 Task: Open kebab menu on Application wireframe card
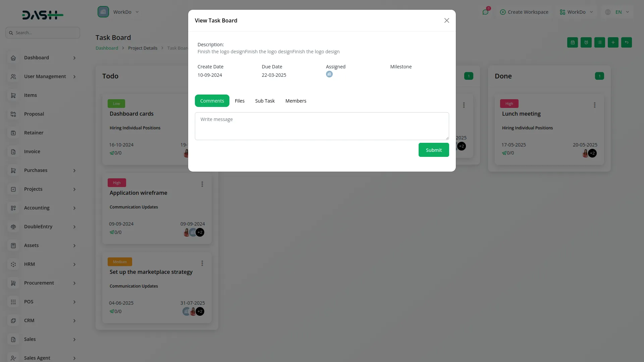point(202,184)
